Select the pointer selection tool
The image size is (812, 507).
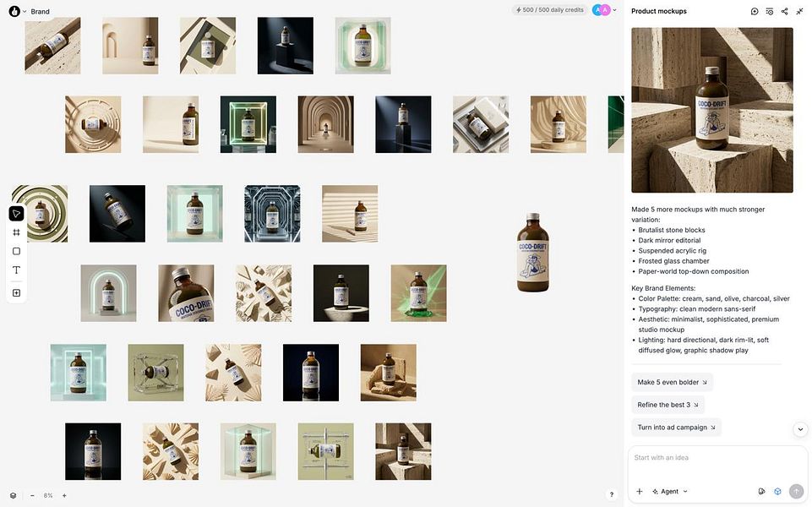(17, 214)
